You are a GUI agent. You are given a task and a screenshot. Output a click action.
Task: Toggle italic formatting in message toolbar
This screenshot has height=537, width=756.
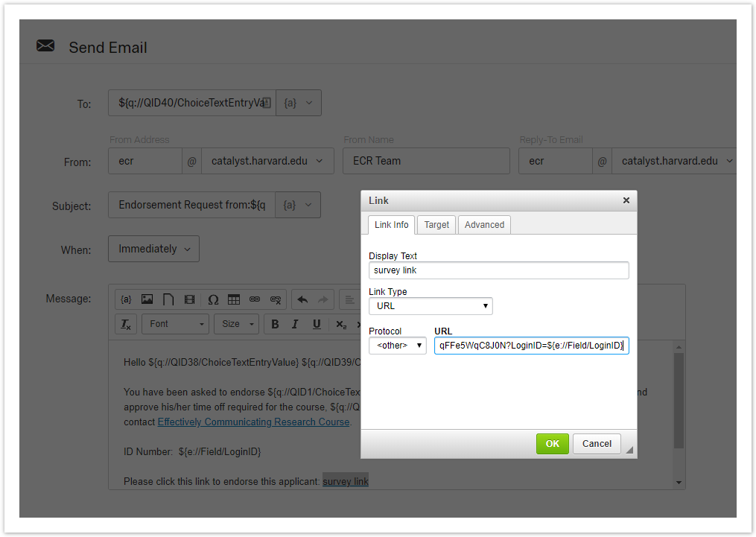pos(295,324)
